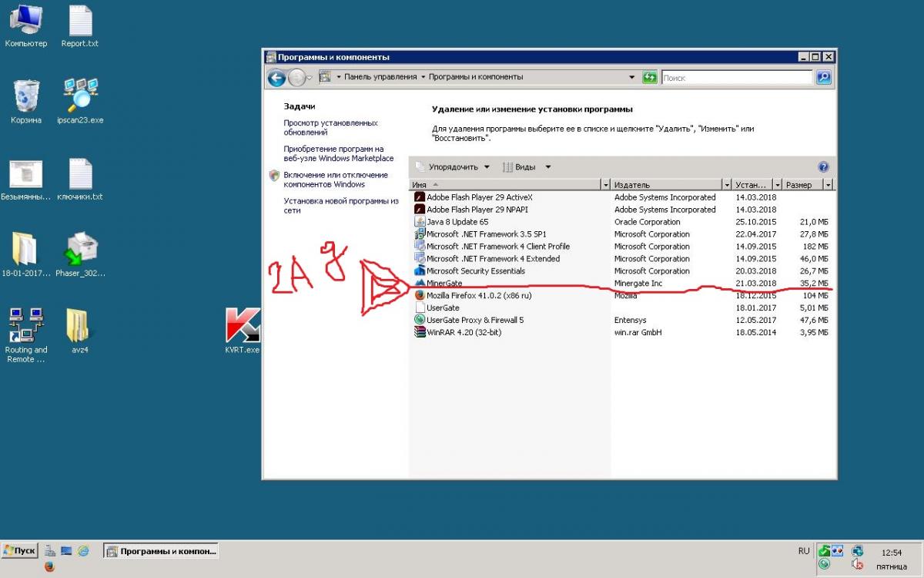
Task: Sort by the Размер column header
Action: click(x=803, y=185)
